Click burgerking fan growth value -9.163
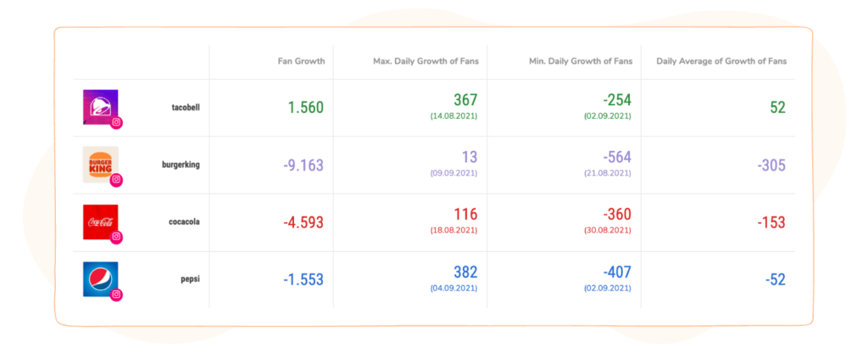 point(303,165)
